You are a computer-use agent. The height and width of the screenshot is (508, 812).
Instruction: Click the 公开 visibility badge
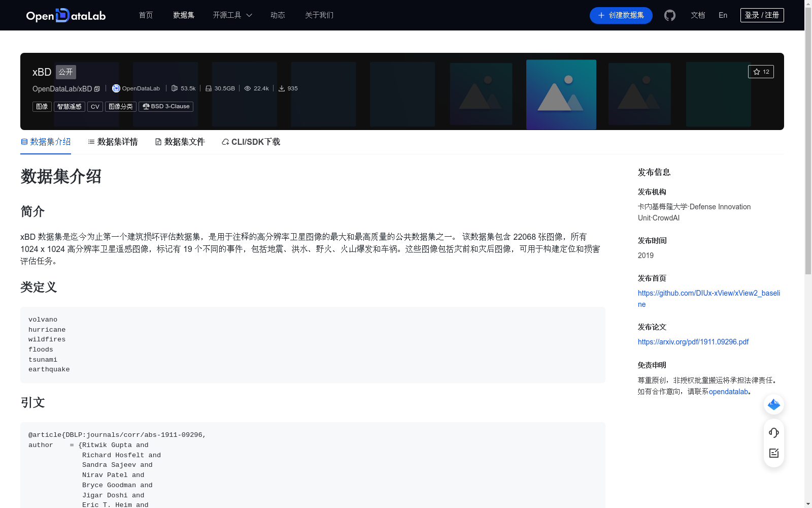[66, 72]
